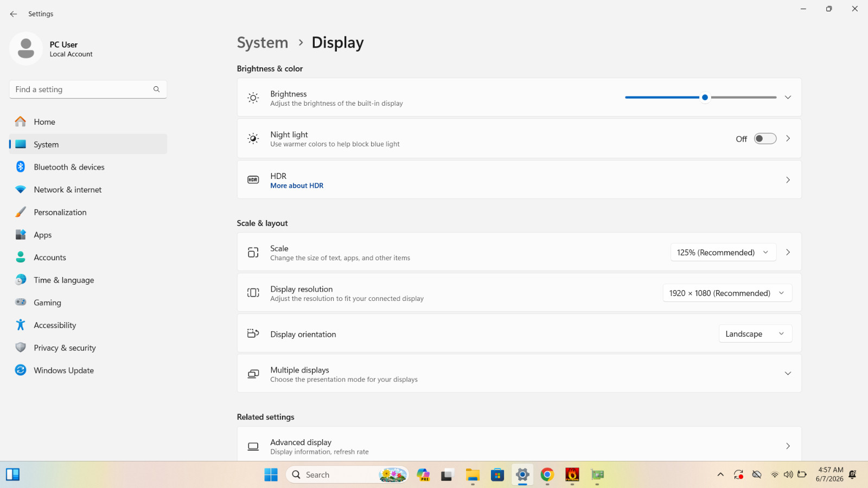Show hidden tray icons chevron
The image size is (868, 488).
pyautogui.click(x=720, y=475)
